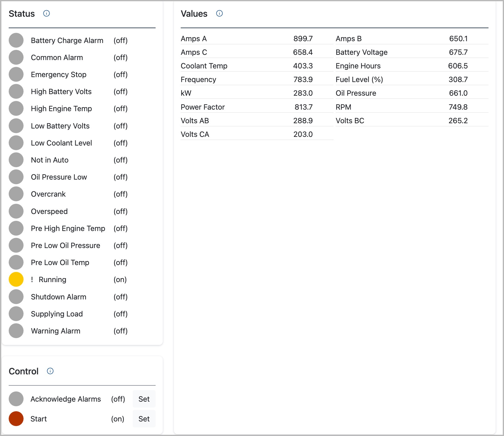The image size is (504, 436).
Task: Click the Oil Pressure Low indicator dot
Action: (x=16, y=177)
